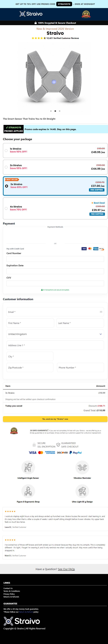Screen dimensions: 108x644
Task: Click the Ultra-Light 85 g Design icon
Action: click(x=82, y=491)
